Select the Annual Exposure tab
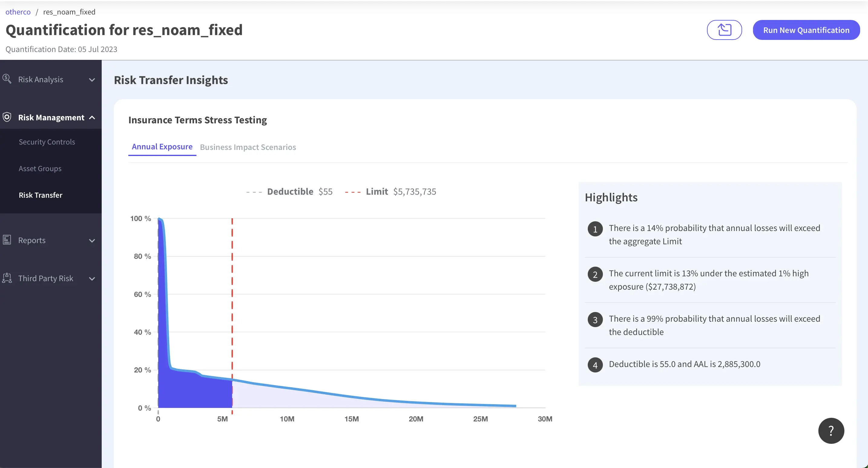The width and height of the screenshot is (868, 468). pyautogui.click(x=162, y=147)
